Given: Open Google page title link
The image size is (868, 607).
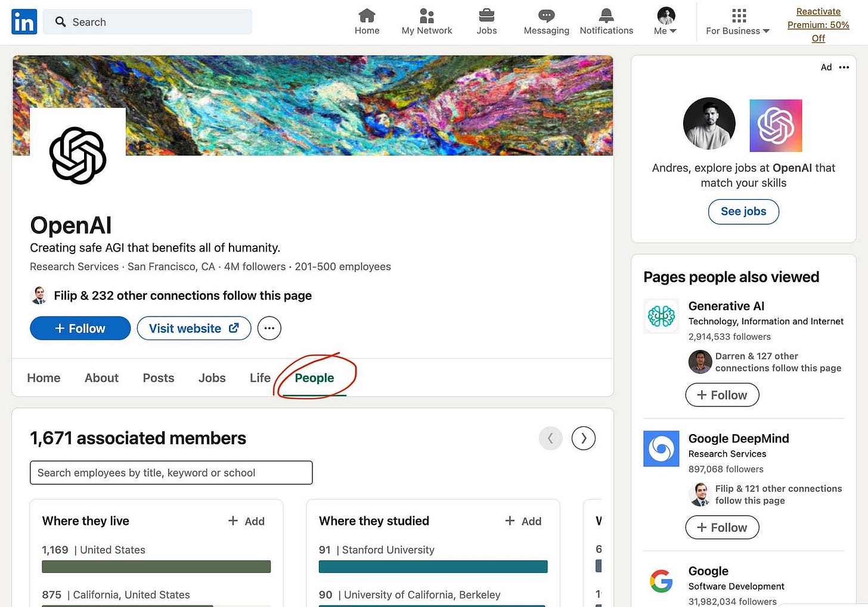Looking at the screenshot, I should point(708,571).
